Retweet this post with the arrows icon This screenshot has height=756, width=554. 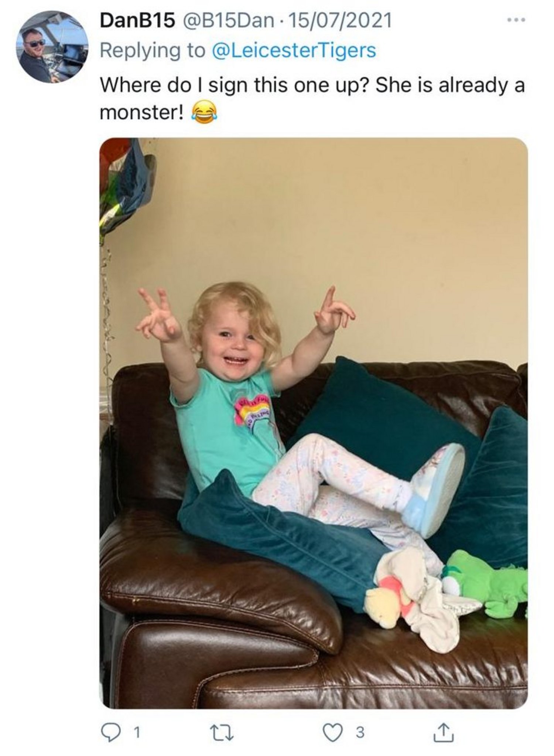(x=222, y=732)
